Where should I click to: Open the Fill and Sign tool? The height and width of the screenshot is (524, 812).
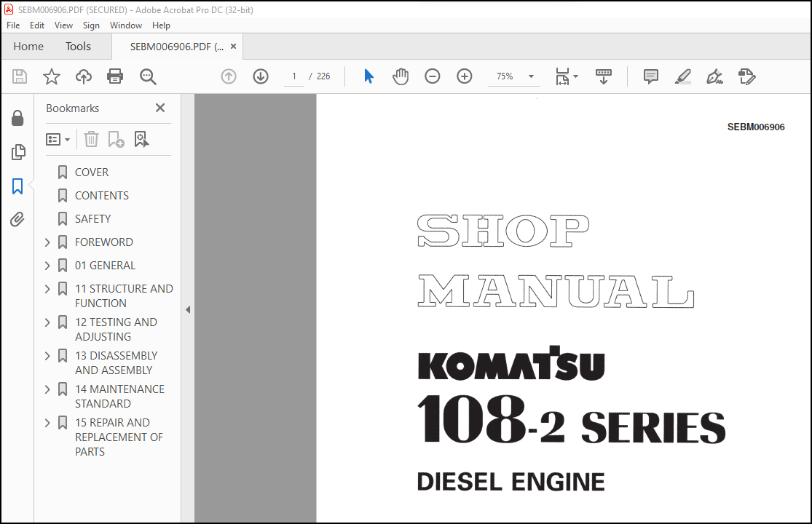point(714,76)
